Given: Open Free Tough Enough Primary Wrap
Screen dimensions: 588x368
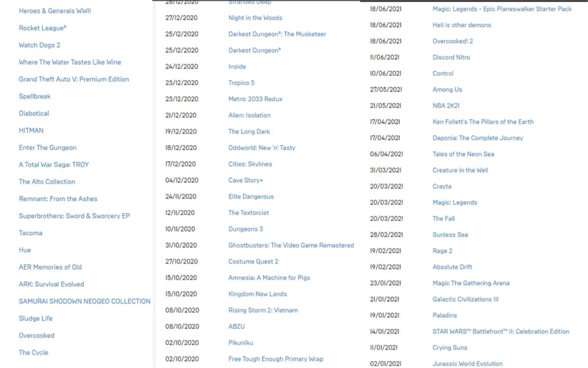Looking at the screenshot, I should coord(276,359).
